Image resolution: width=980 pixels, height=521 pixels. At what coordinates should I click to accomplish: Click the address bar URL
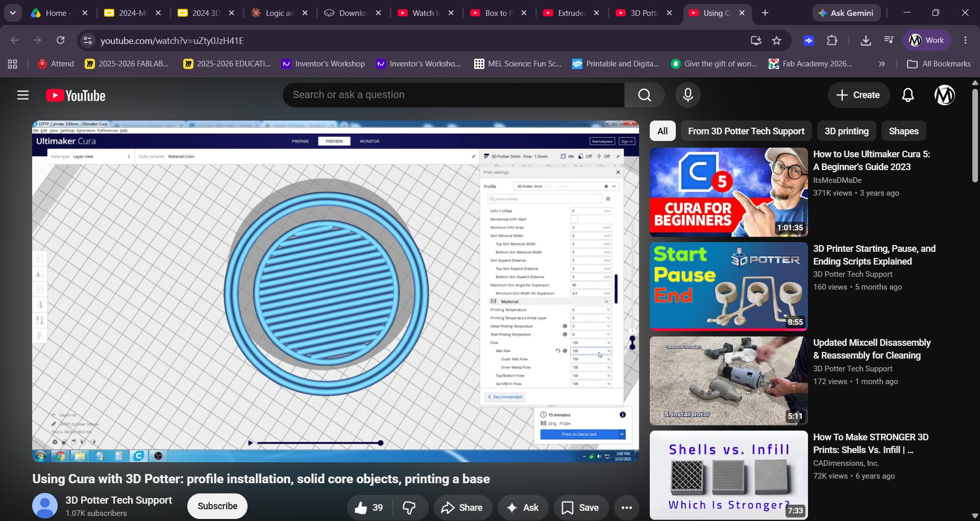(x=172, y=40)
